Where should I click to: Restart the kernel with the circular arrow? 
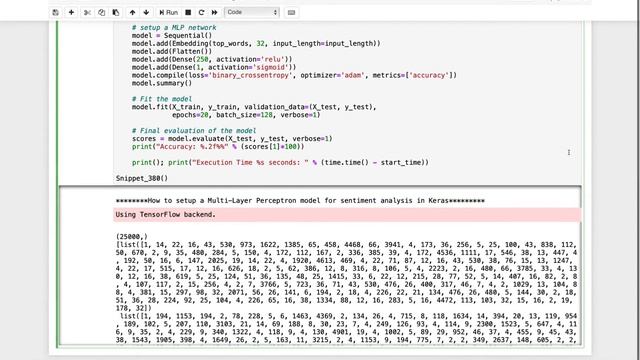click(x=201, y=13)
